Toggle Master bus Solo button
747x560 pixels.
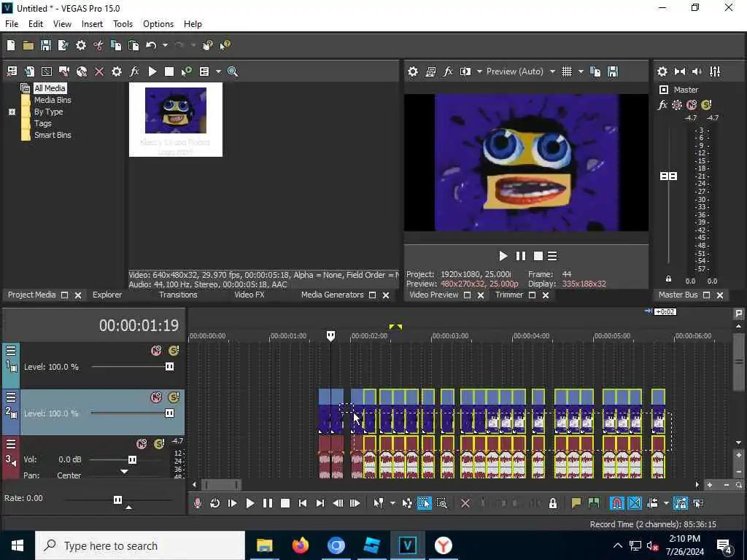pos(706,105)
